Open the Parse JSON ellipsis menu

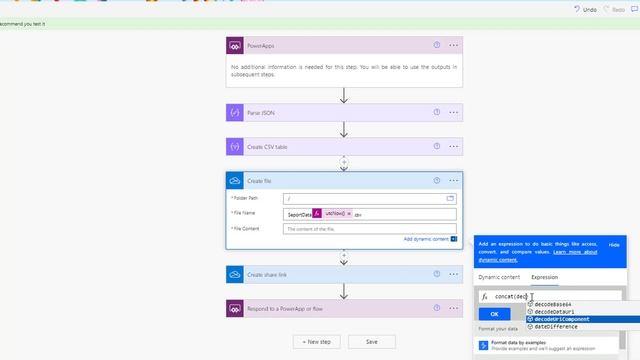click(453, 112)
